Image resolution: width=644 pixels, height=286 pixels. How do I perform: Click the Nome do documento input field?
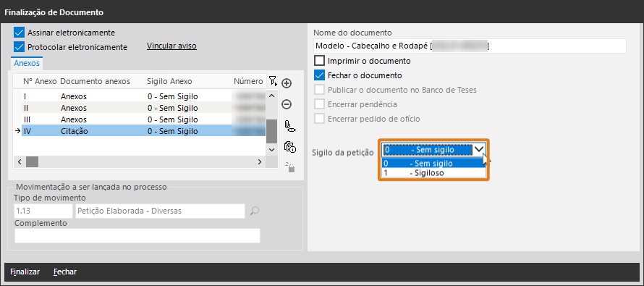tap(470, 46)
